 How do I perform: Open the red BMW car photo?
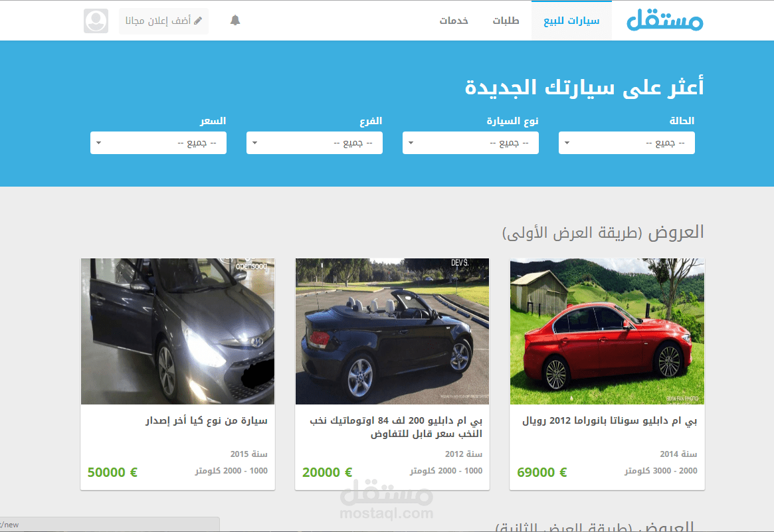point(607,331)
